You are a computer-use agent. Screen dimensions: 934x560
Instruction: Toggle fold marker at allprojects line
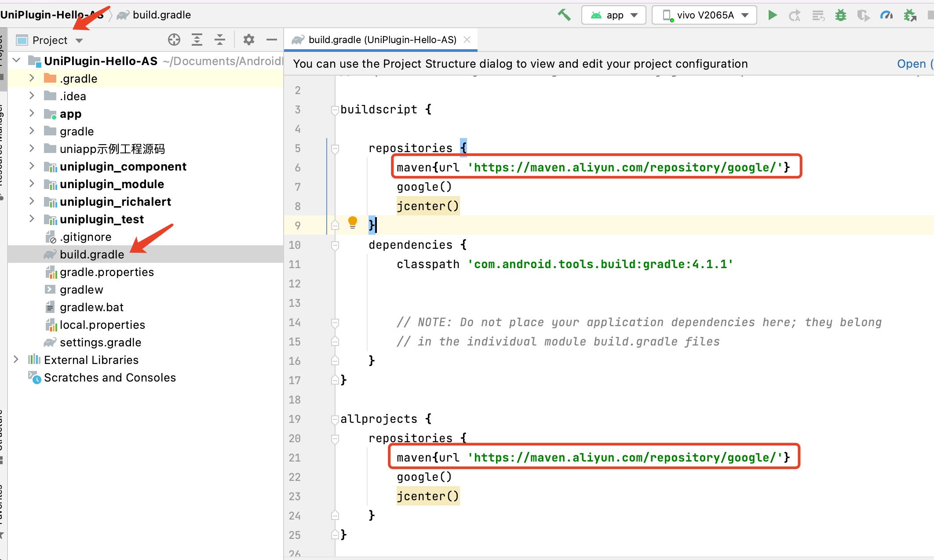pyautogui.click(x=335, y=419)
